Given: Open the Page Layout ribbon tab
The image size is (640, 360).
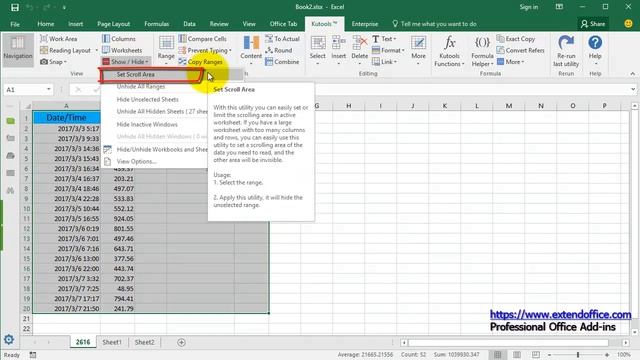Looking at the screenshot, I should tap(113, 24).
